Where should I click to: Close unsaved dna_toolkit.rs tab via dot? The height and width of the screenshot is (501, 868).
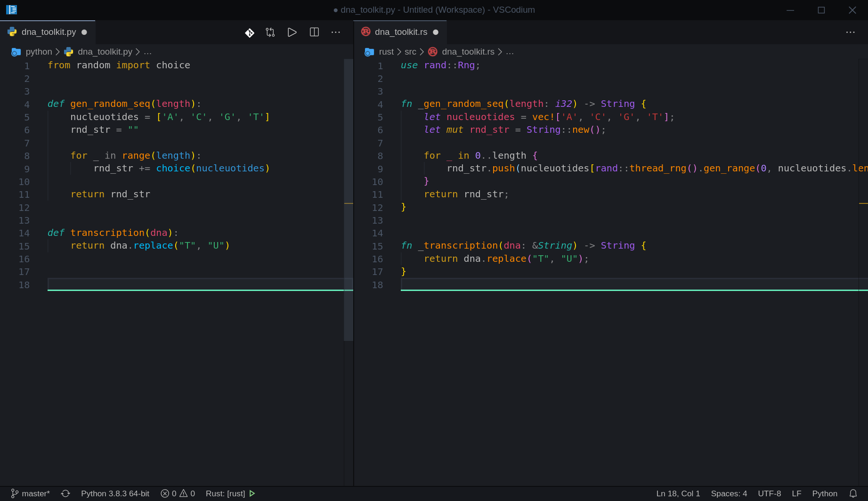pyautogui.click(x=436, y=32)
